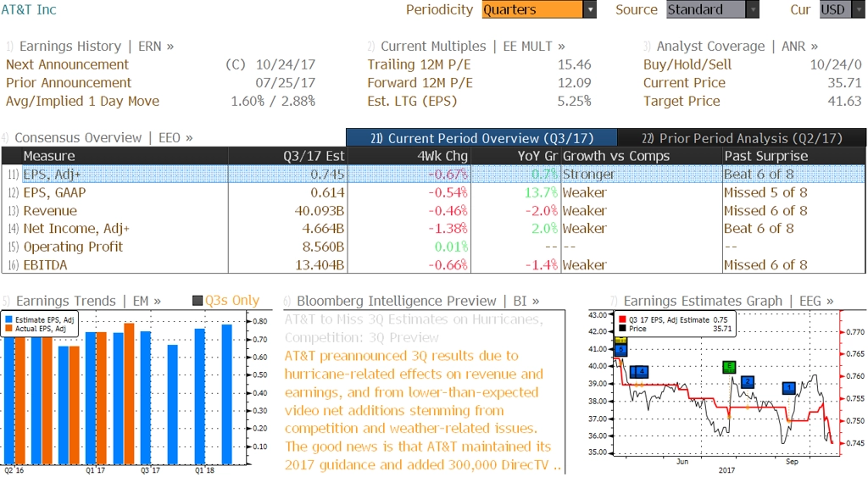Open the 'AT&T to Miss 3Q Estimates' headline

point(414,328)
